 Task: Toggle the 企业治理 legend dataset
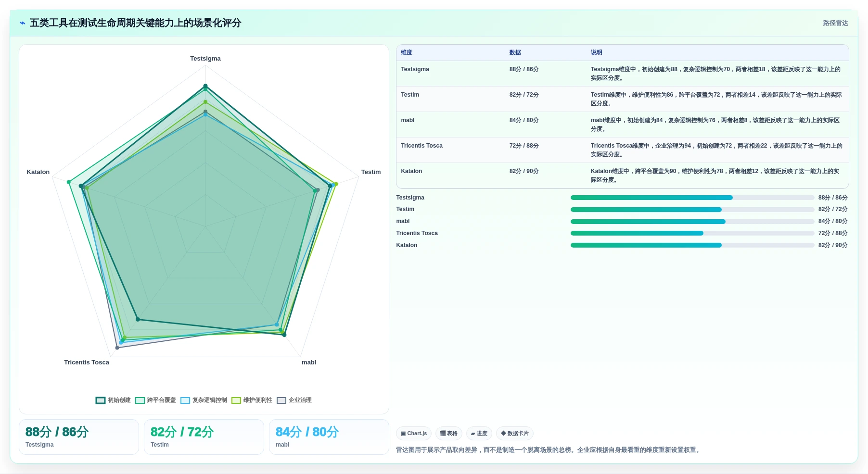[294, 400]
